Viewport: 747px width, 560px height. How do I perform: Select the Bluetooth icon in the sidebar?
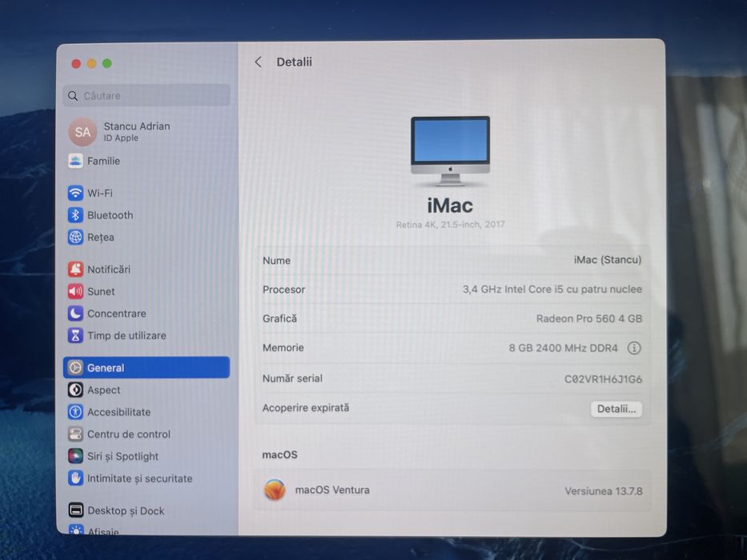tap(75, 215)
